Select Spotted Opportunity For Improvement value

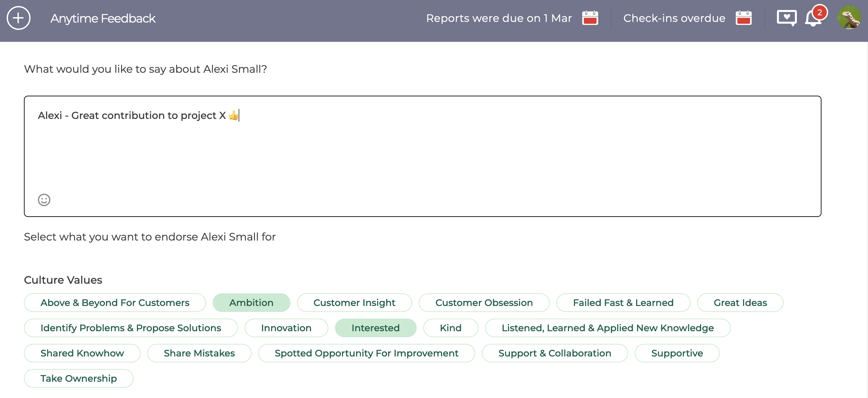click(366, 353)
